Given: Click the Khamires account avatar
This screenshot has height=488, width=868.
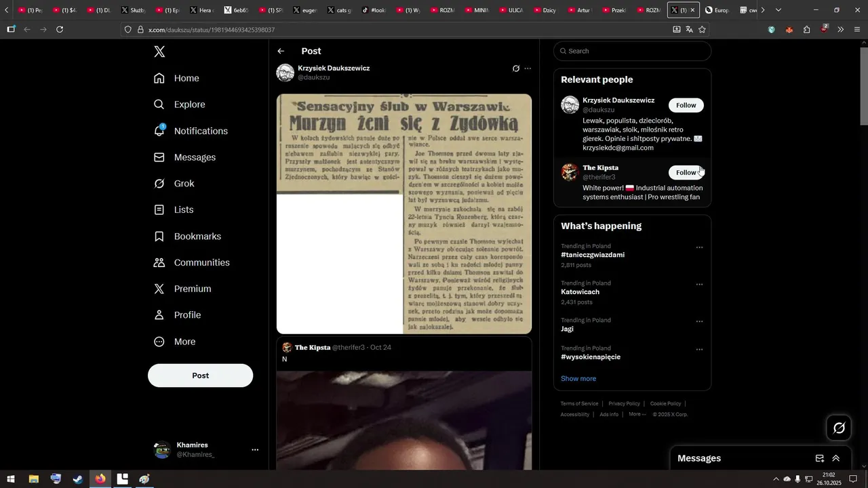Looking at the screenshot, I should [162, 449].
